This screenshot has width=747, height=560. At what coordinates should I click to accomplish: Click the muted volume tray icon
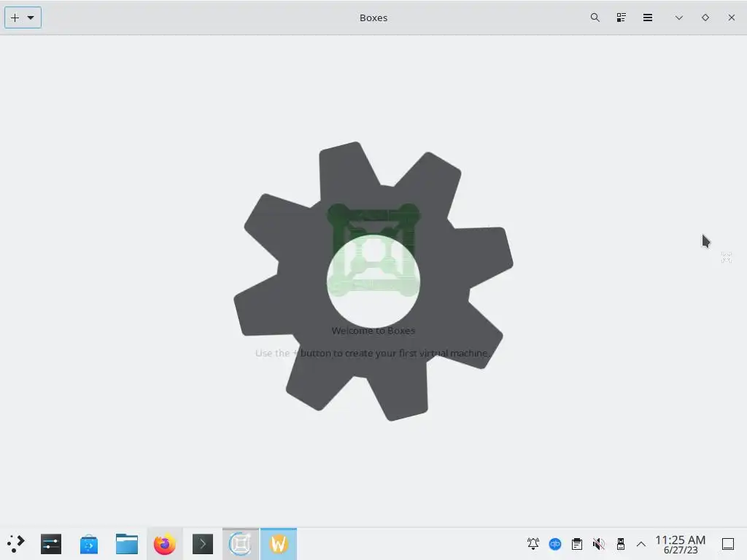[599, 544]
